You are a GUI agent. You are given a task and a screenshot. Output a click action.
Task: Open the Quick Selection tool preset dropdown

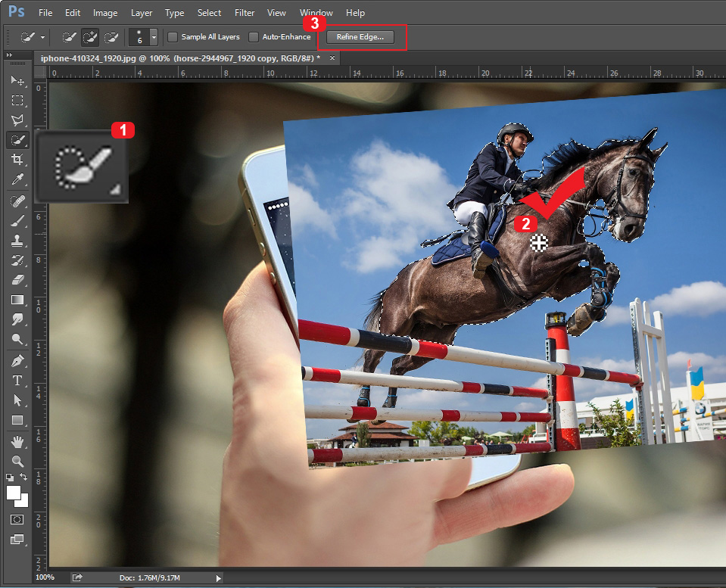pos(42,36)
